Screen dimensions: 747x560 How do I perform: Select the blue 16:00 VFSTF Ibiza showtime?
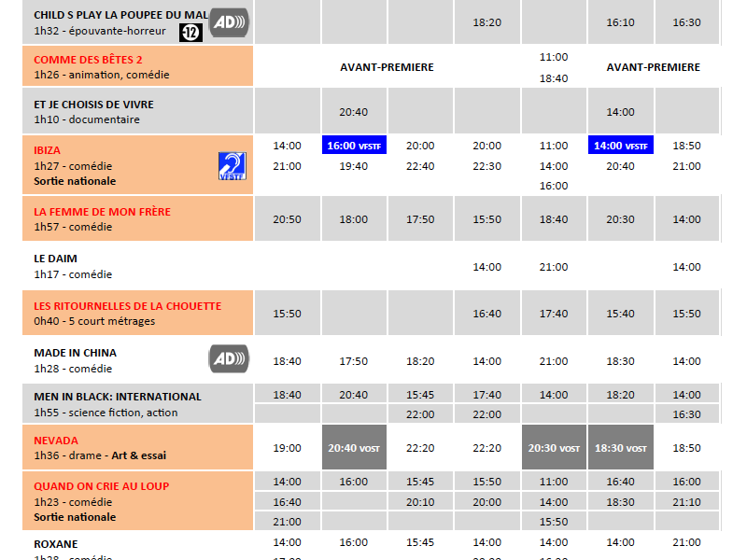354,146
